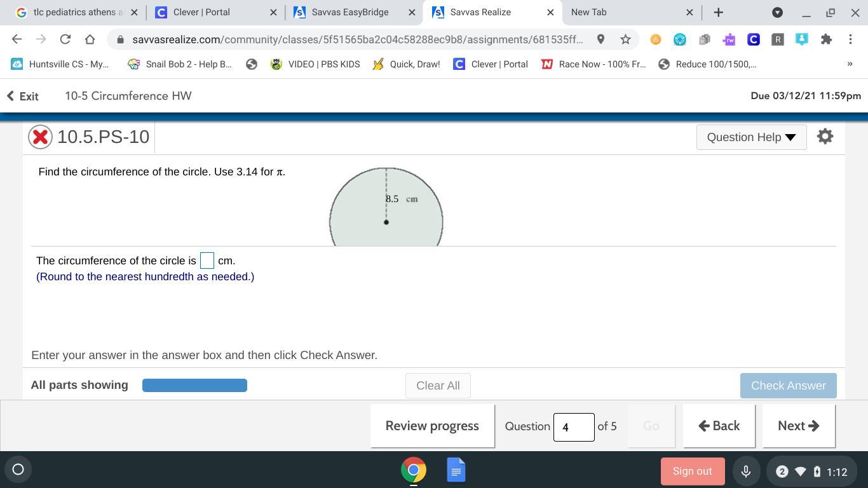This screenshot has height=488, width=868.
Task: Close the Savvas EasyBridge tab
Action: 412,12
